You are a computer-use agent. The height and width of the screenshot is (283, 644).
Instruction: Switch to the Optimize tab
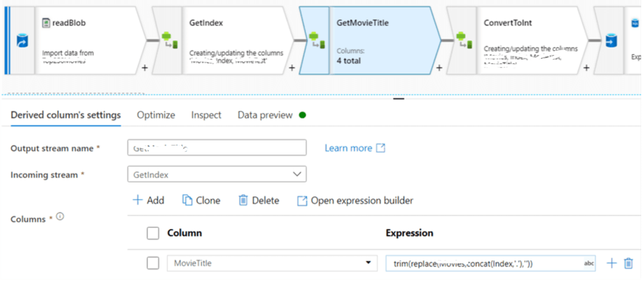click(x=156, y=115)
